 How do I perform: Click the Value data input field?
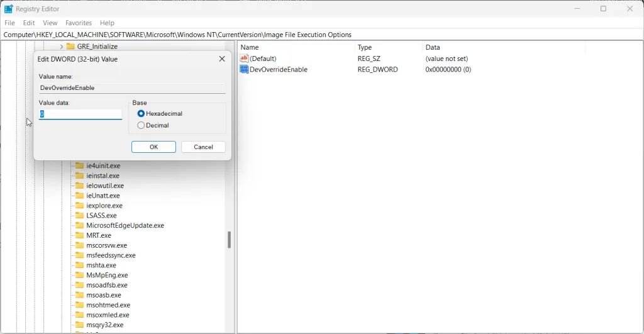80,114
